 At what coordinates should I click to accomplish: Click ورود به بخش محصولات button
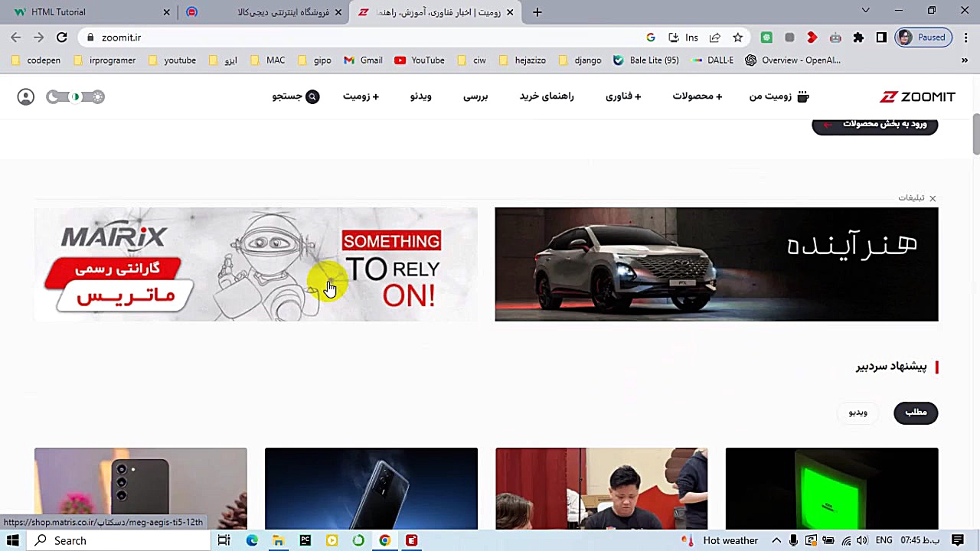(x=875, y=125)
